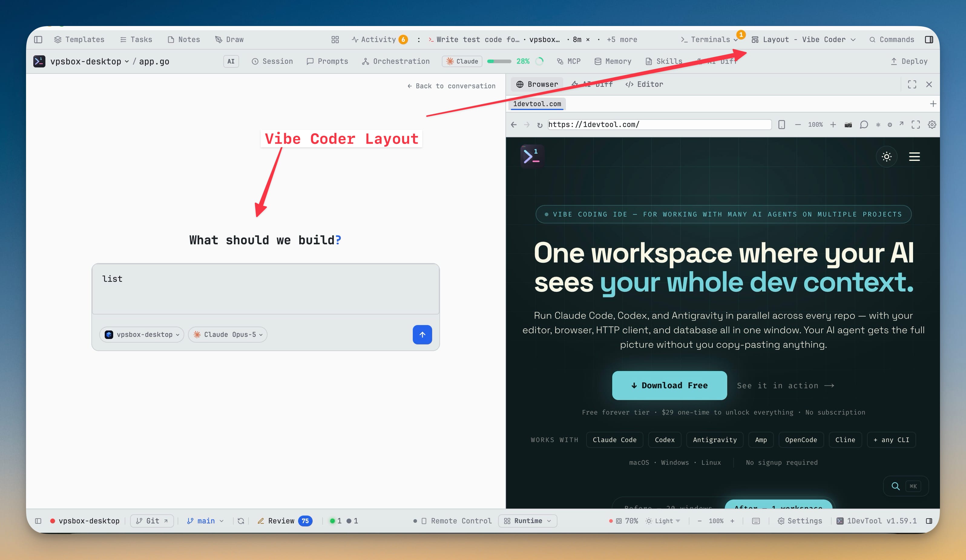This screenshot has width=966, height=560.
Task: Toggle the AI mode badge beside app.go
Action: 231,61
